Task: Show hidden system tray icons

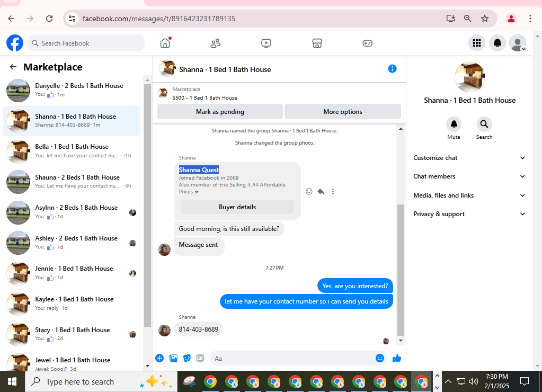Action: [x=448, y=381]
